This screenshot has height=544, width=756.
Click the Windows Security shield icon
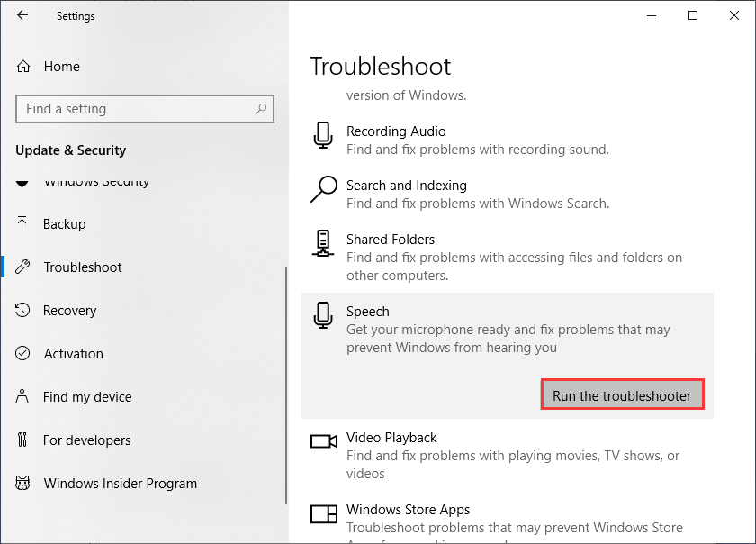tap(22, 183)
